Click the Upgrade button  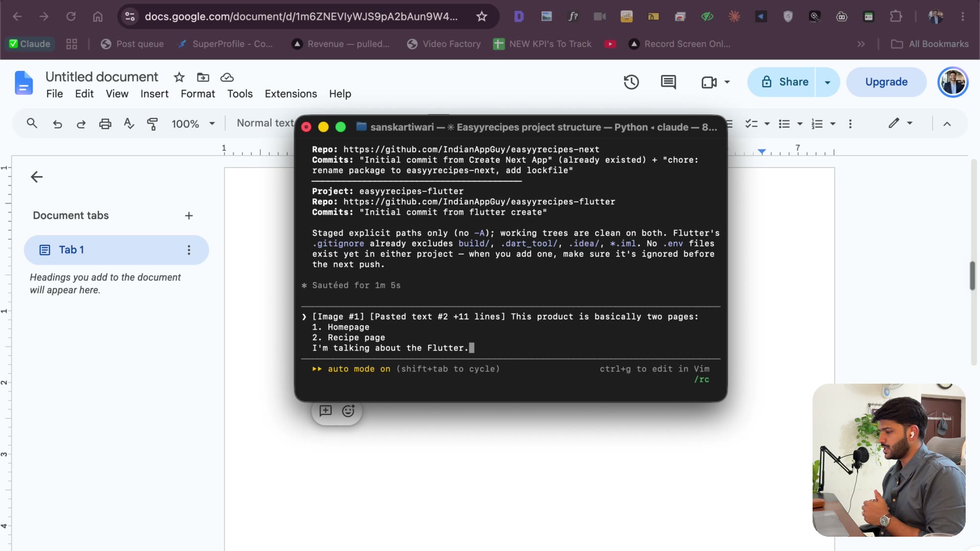click(886, 82)
